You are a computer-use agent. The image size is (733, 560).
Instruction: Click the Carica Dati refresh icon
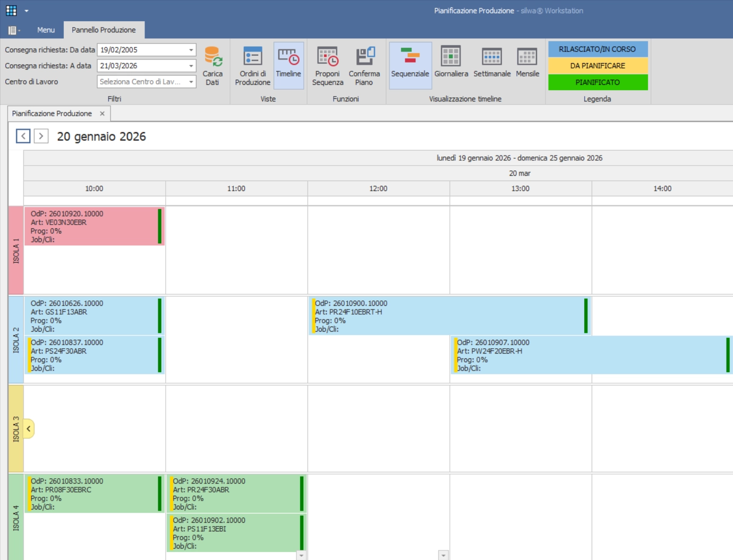click(212, 56)
